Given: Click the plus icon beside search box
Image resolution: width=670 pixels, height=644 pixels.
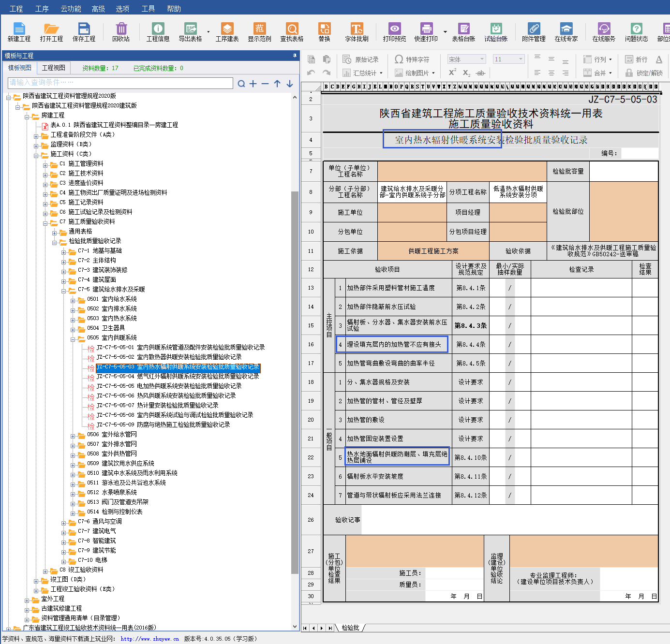Looking at the screenshot, I should pyautogui.click(x=253, y=84).
